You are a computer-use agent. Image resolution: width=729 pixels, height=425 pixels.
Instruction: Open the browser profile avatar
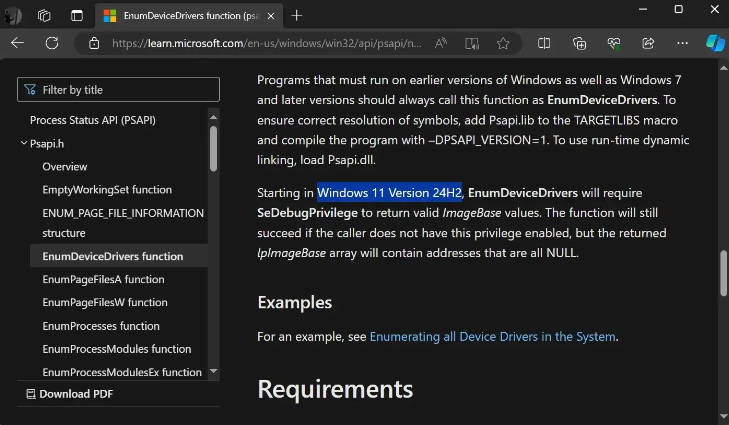[12, 16]
